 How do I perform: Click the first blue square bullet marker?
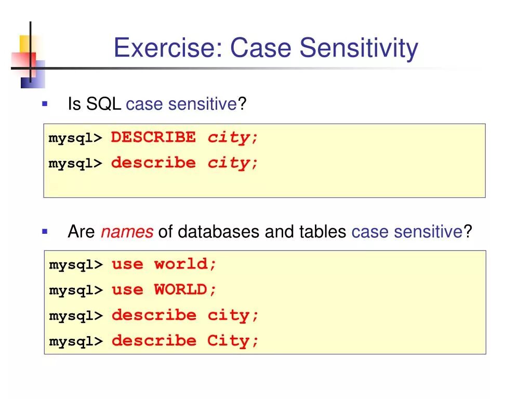pos(45,104)
